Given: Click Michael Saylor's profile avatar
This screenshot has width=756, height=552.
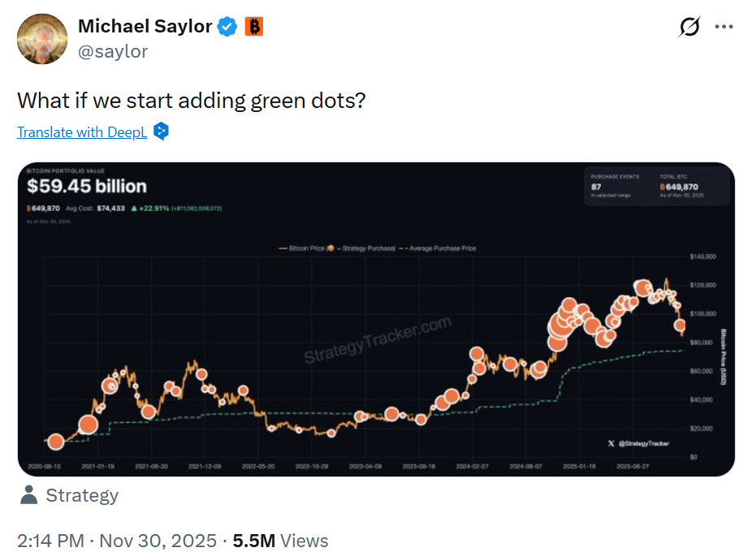Looking at the screenshot, I should coord(42,38).
